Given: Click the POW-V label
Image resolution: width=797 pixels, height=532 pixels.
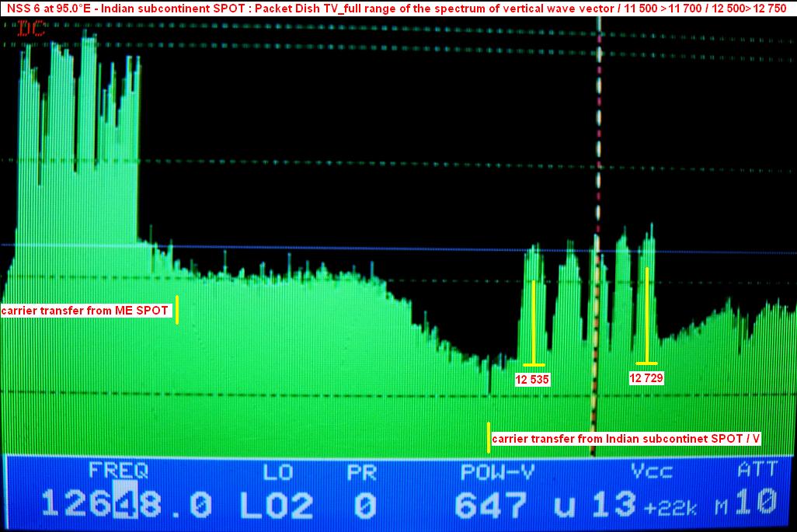Looking at the screenshot, I should (497, 471).
